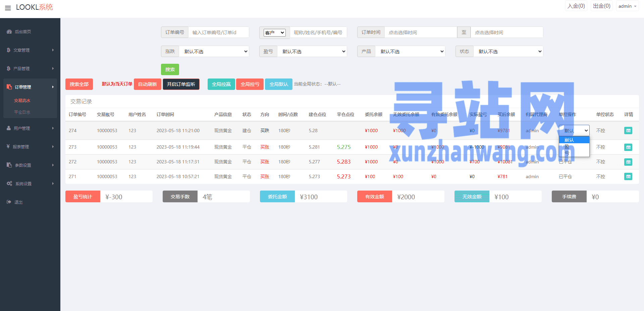Open 平仓日志 submenu item
The height and width of the screenshot is (311, 644).
click(22, 112)
